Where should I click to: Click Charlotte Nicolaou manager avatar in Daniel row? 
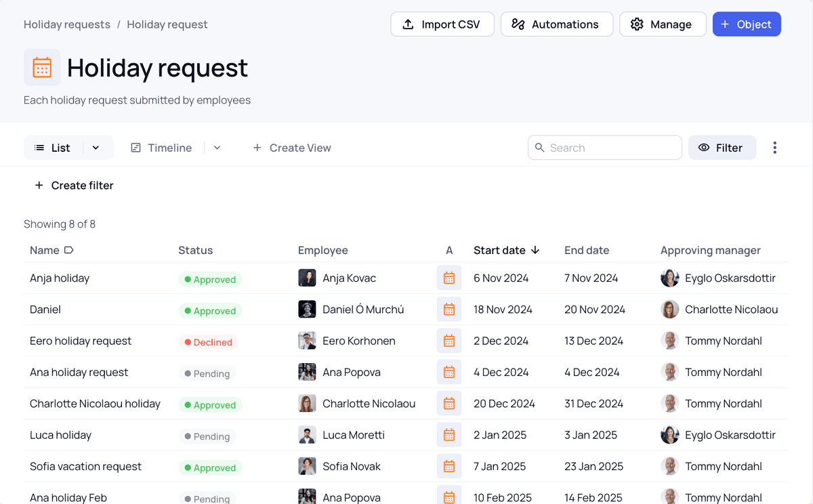[x=669, y=310]
